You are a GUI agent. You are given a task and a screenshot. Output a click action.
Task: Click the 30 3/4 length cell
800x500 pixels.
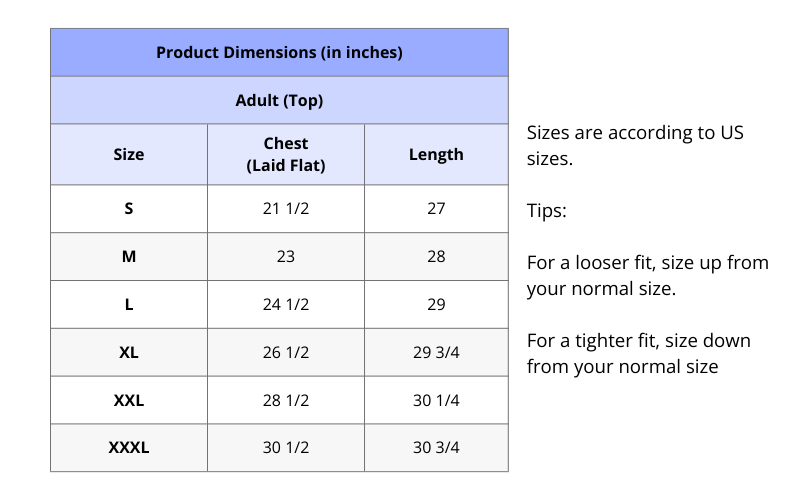point(436,448)
